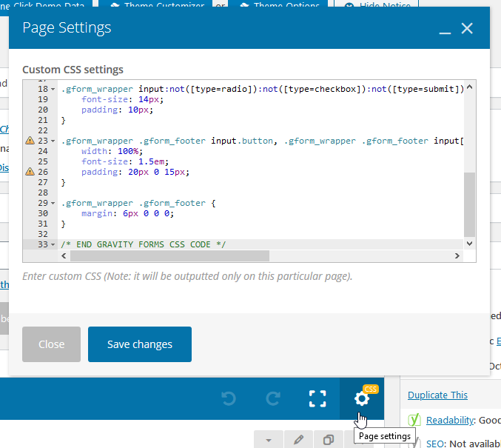This screenshot has height=448, width=501.
Task: Click line number 22 in the gutter
Action: click(x=43, y=130)
